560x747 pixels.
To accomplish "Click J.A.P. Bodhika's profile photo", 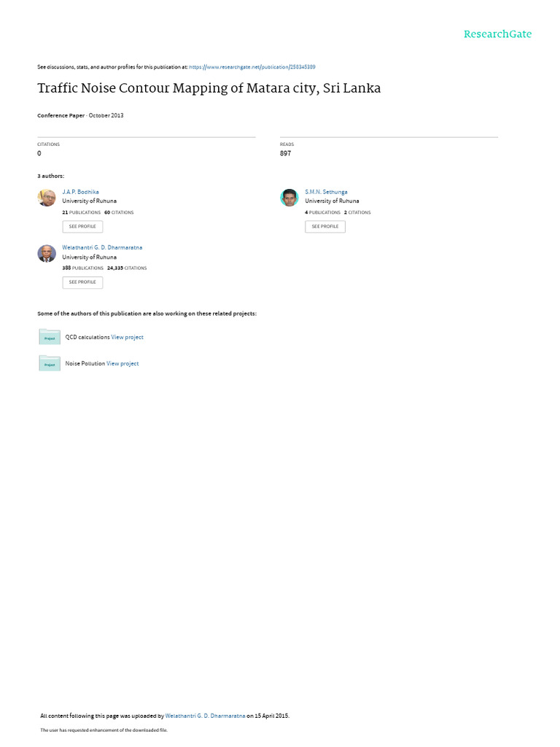I will click(47, 198).
